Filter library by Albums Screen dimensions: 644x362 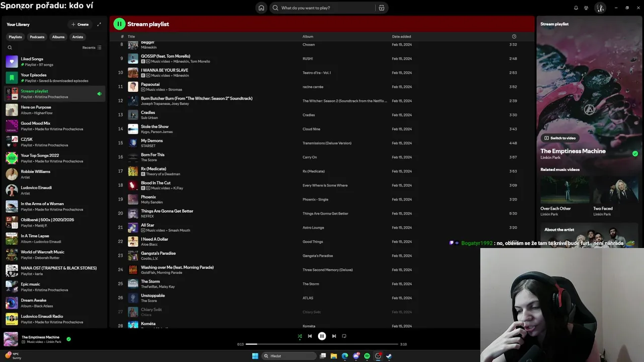pyautogui.click(x=58, y=37)
